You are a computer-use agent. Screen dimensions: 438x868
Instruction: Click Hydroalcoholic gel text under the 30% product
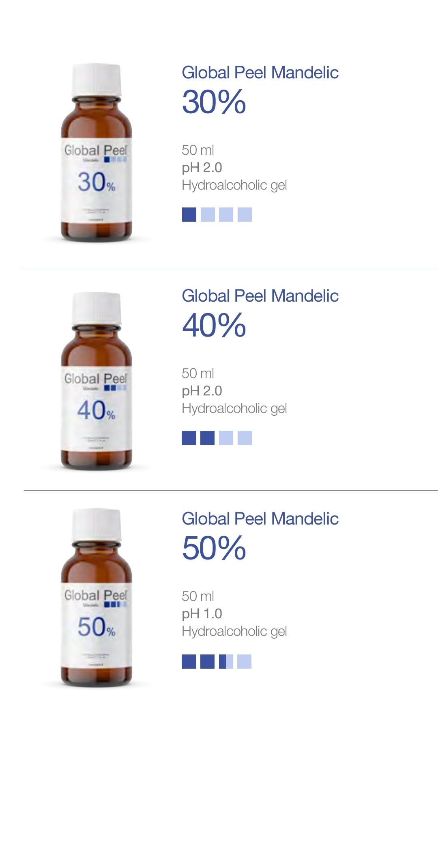tap(234, 185)
